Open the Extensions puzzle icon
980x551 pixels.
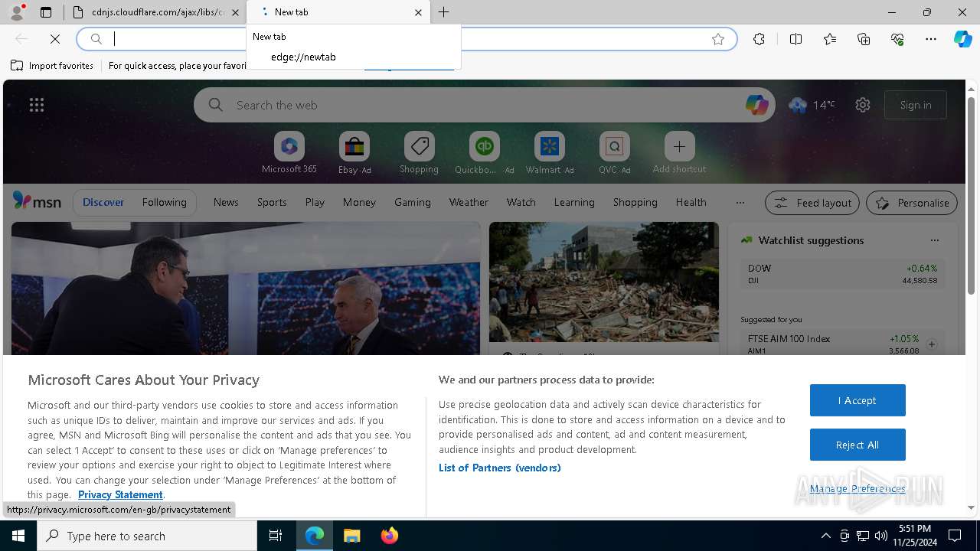[759, 39]
